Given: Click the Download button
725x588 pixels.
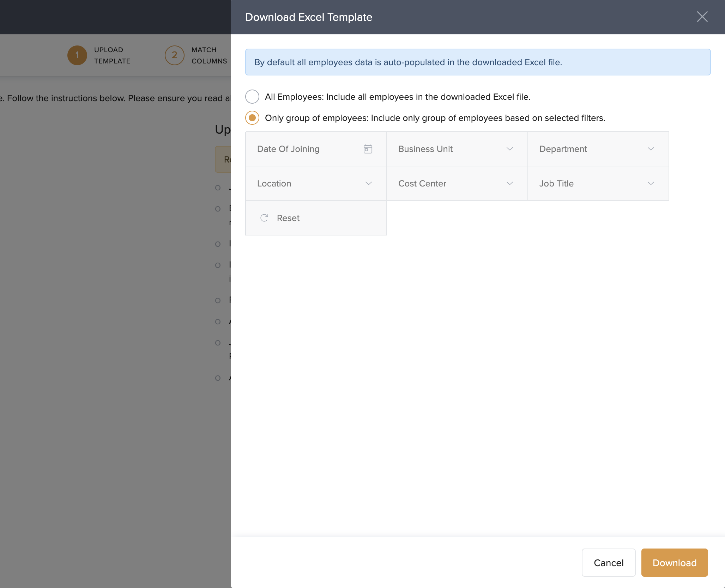Looking at the screenshot, I should click(674, 563).
